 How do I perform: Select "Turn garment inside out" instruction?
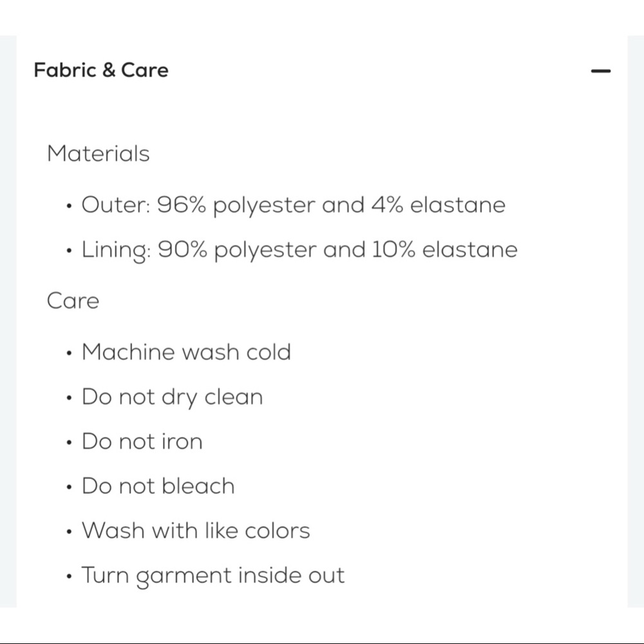[x=213, y=575]
